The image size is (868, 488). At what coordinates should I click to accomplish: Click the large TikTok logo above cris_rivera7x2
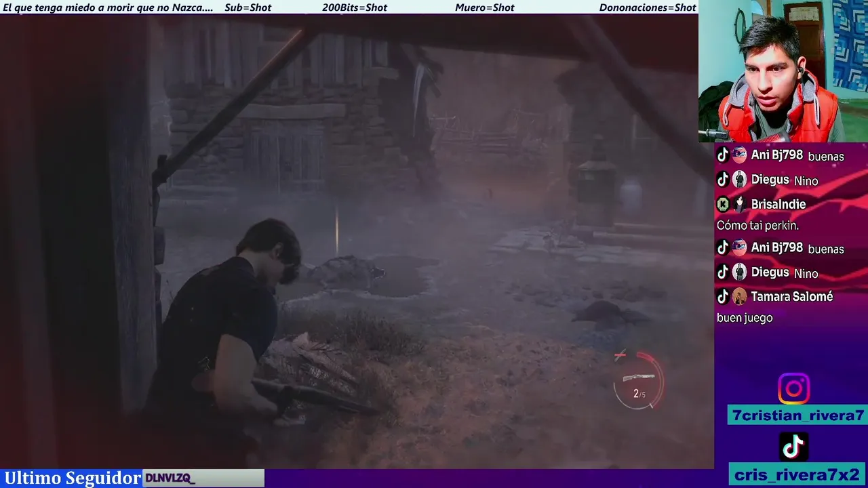pos(793,447)
